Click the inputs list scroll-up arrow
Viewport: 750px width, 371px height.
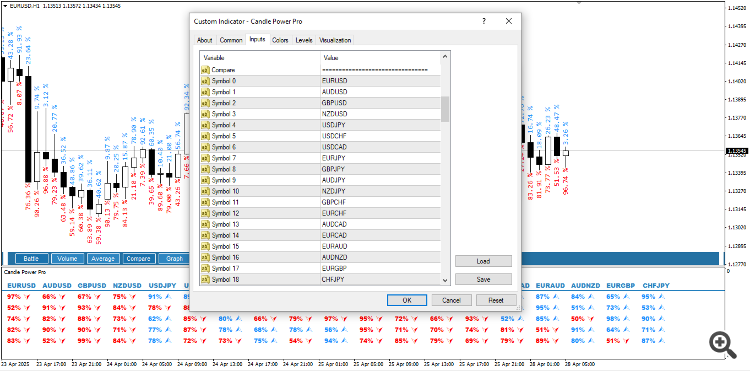click(445, 57)
